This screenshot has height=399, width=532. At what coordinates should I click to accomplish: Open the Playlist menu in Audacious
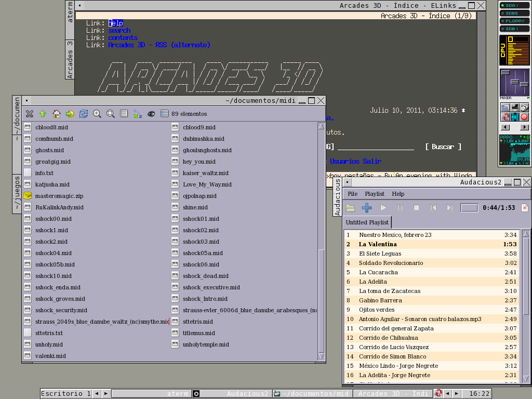(x=375, y=194)
